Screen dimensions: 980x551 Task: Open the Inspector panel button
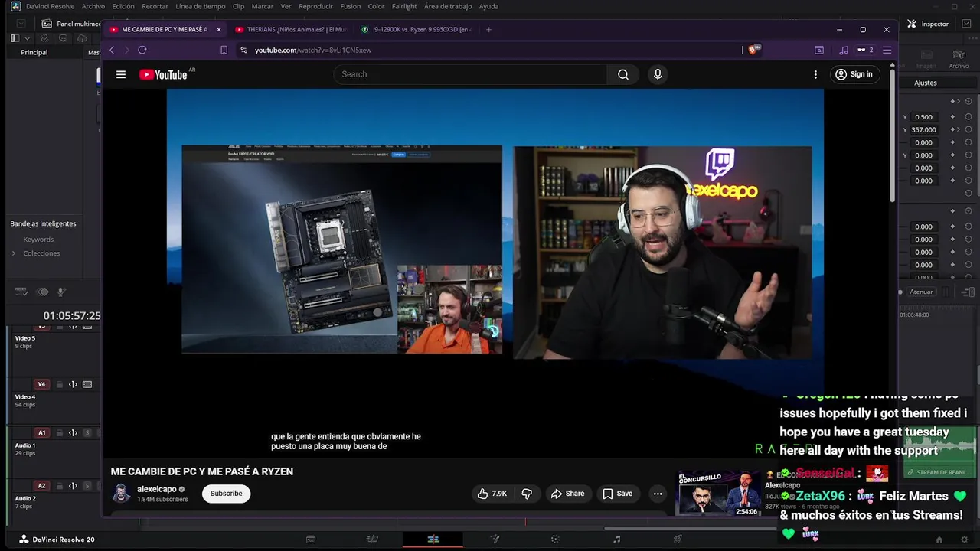coord(928,24)
